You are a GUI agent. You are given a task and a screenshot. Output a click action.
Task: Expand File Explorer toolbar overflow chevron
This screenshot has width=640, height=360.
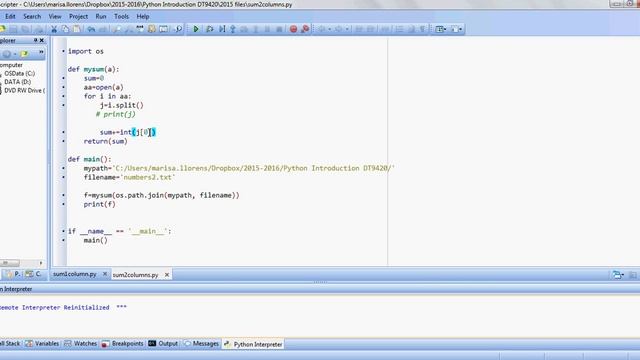[41, 53]
